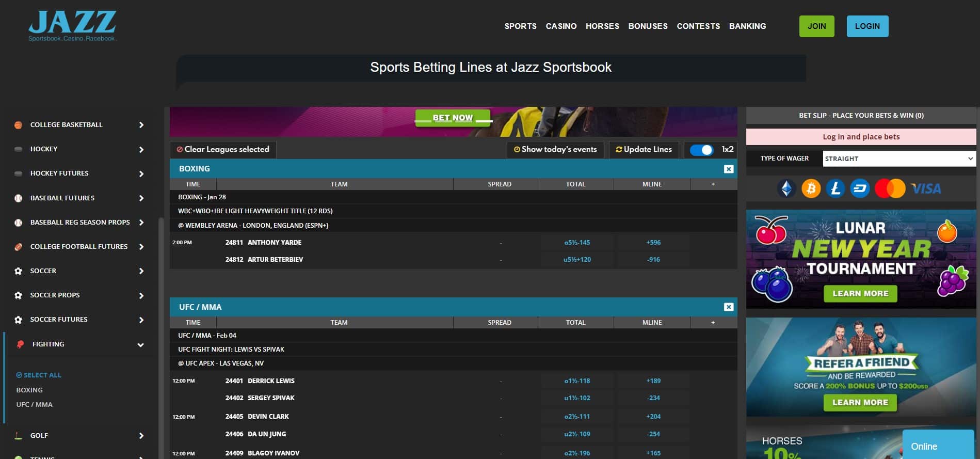
Task: Click Derrick Lewis moneyline +189
Action: click(x=653, y=381)
